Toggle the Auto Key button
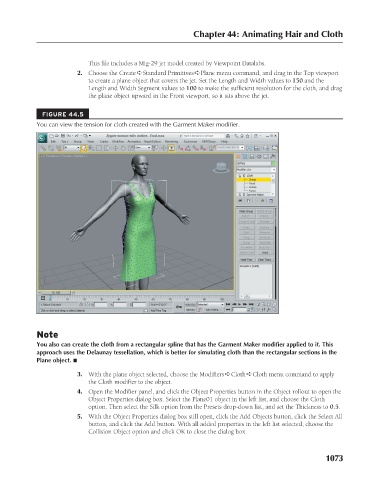Viewport: 382px width, 480px height. pos(190,305)
